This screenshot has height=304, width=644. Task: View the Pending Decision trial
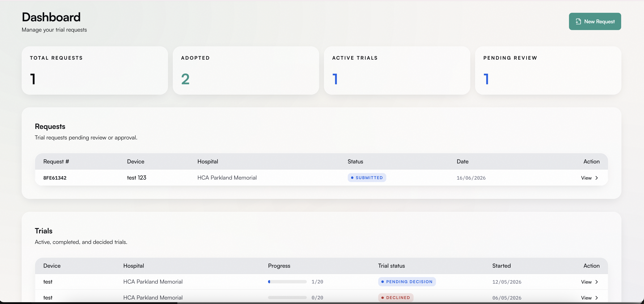tap(590, 282)
